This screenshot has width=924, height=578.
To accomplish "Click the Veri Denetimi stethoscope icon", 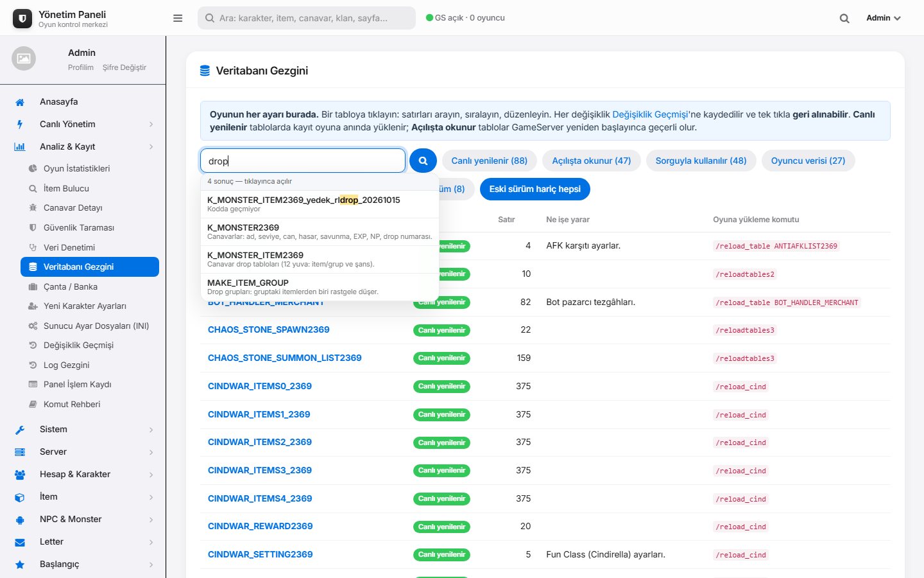I will coord(33,248).
